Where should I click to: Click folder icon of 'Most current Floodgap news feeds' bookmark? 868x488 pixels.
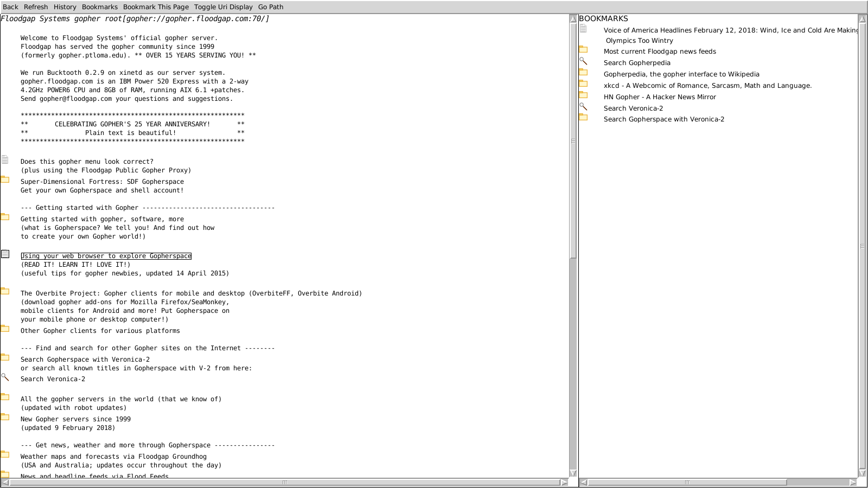tap(583, 49)
